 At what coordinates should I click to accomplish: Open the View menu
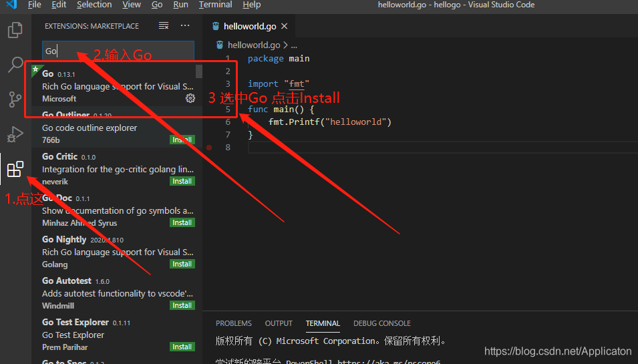[x=132, y=5]
